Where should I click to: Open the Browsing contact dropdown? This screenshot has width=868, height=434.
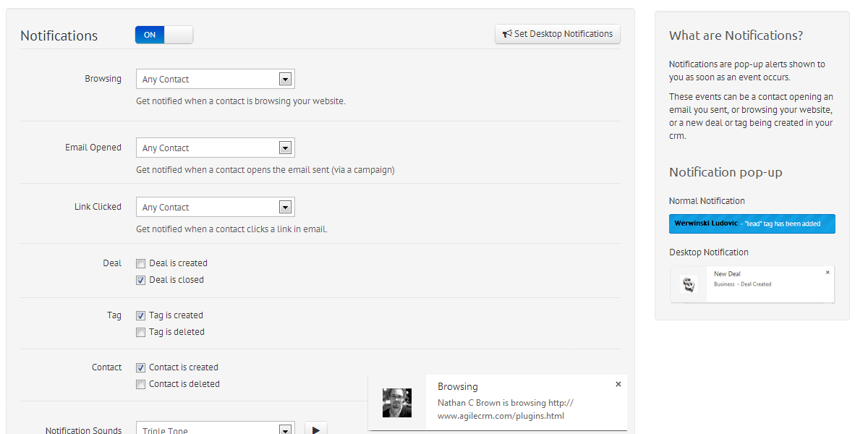coord(216,79)
